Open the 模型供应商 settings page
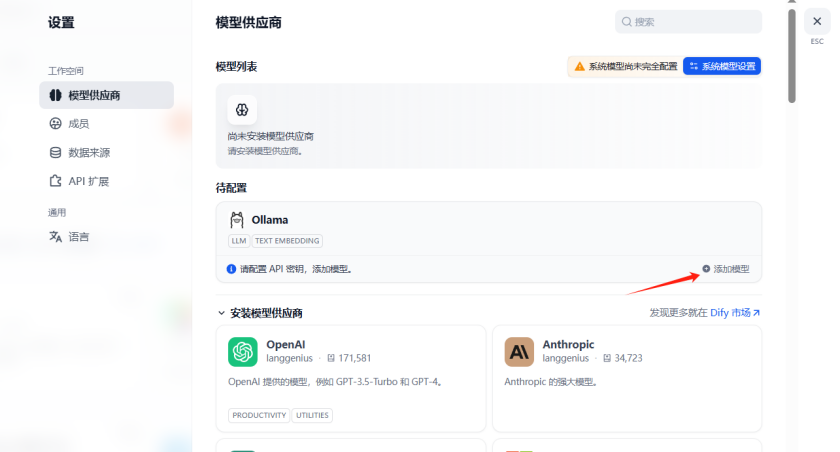The image size is (840, 452). [106, 95]
